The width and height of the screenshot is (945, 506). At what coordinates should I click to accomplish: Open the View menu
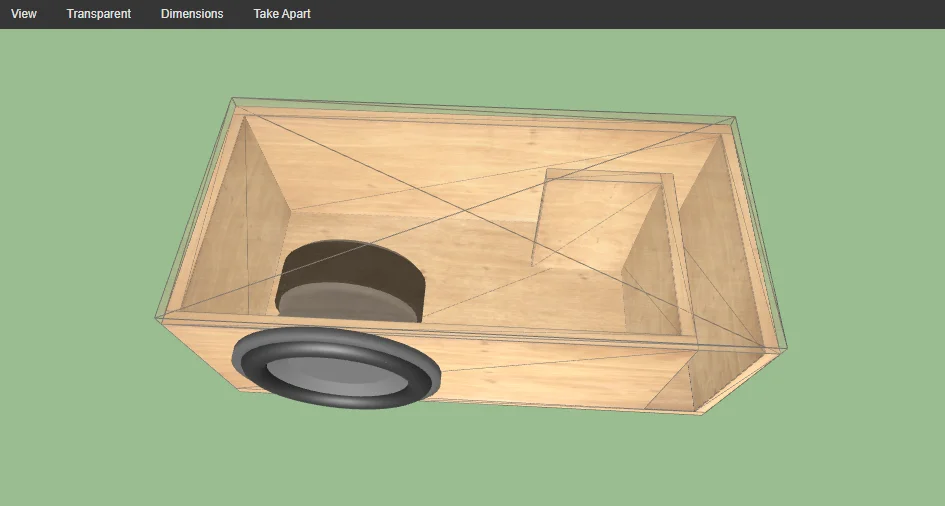(24, 14)
